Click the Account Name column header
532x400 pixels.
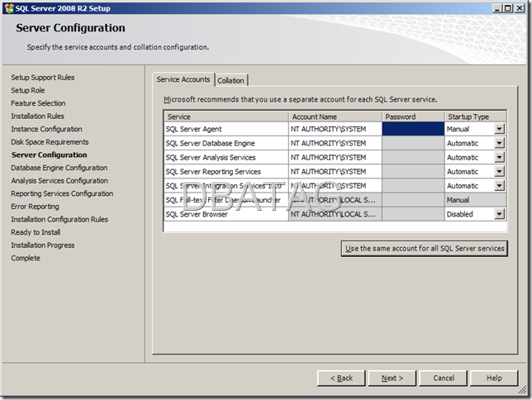[x=335, y=117]
